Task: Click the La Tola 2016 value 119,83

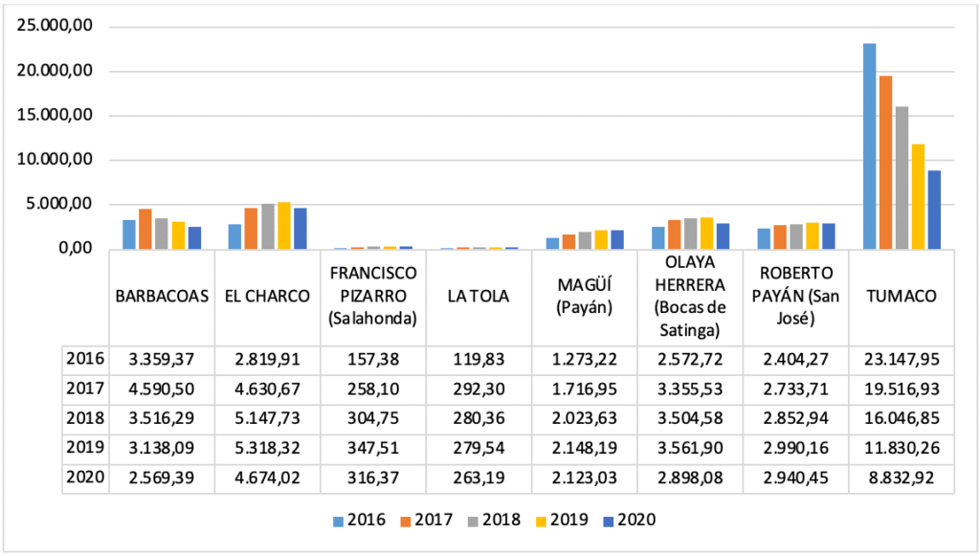Action: pyautogui.click(x=479, y=360)
